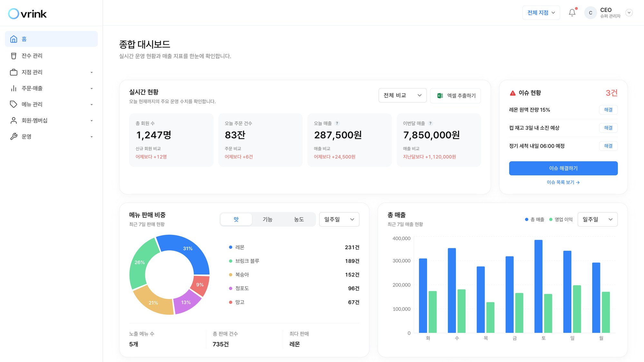644x362 pixels.
Task: Open 잔수 관리 in the sidebar
Action: tap(51, 56)
